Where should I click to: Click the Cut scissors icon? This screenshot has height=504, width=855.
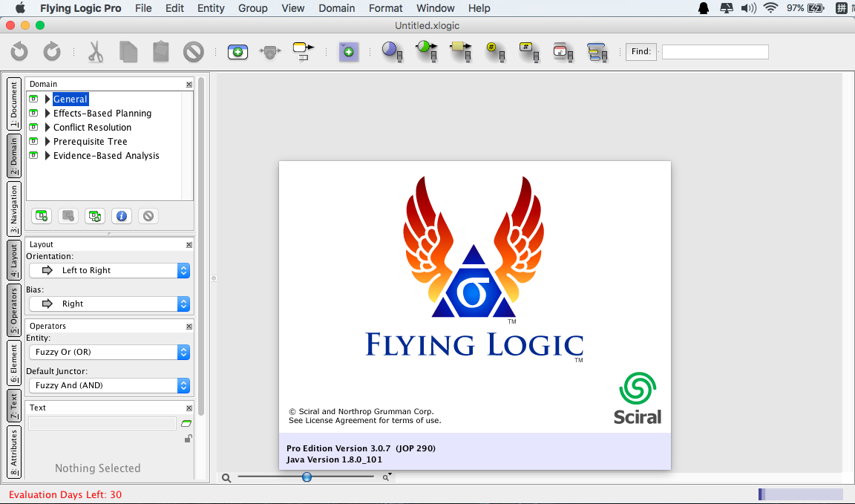[x=96, y=52]
